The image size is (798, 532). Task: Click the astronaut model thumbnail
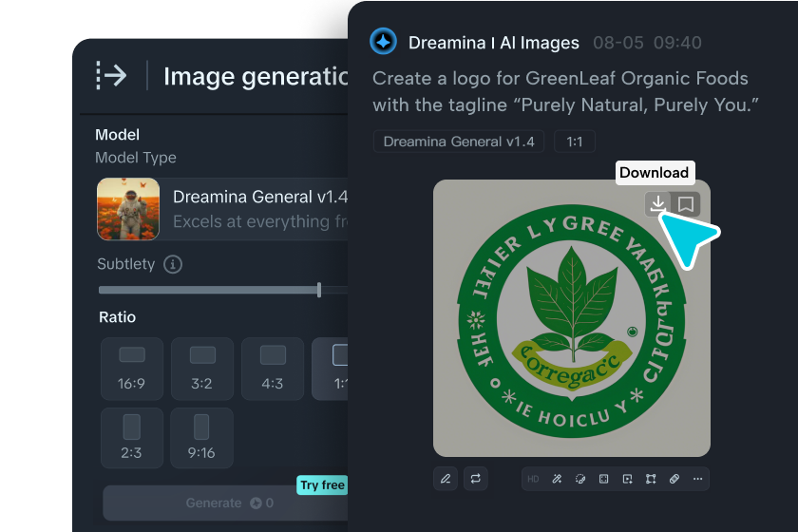coord(128,209)
